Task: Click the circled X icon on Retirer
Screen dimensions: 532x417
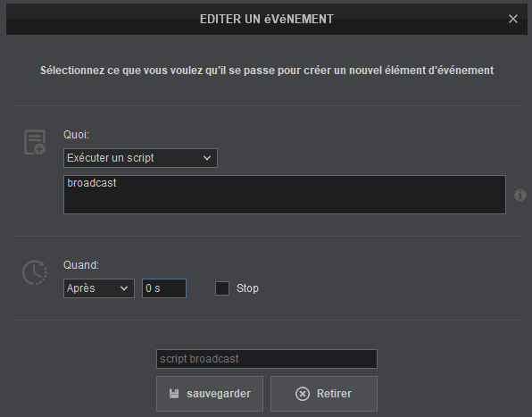Action: coord(303,394)
